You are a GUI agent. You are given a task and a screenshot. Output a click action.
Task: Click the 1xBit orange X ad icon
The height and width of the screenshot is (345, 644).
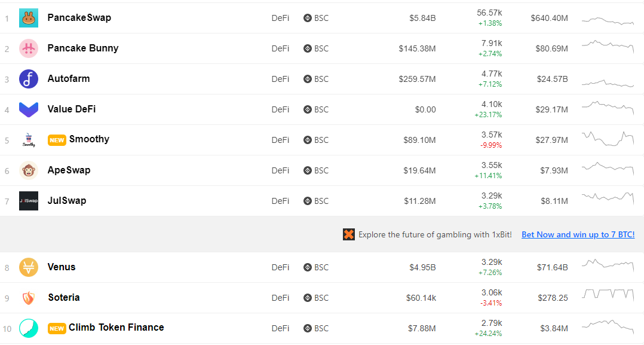[349, 234]
